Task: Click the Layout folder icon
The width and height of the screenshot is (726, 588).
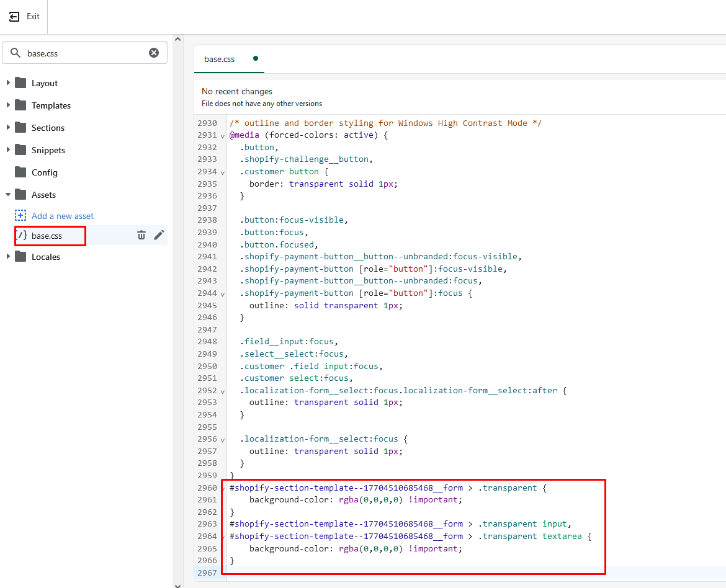Action: tap(20, 83)
